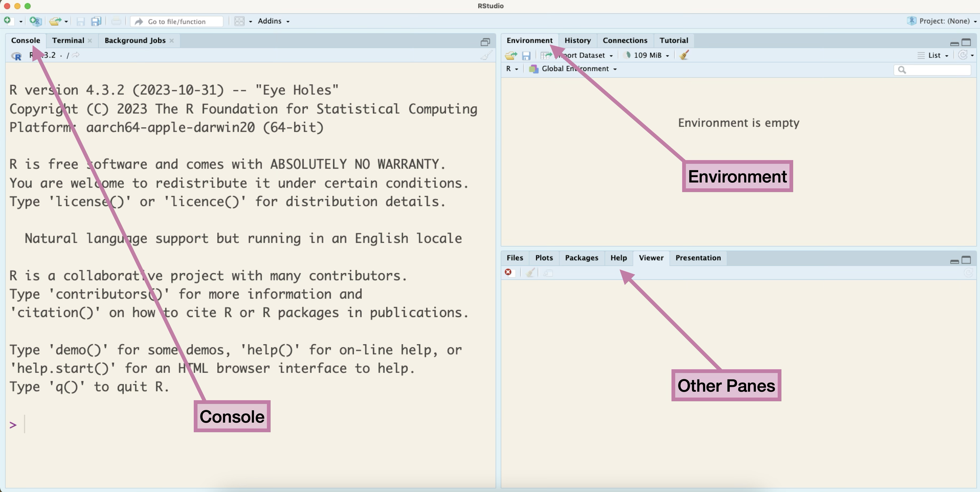Open the Addins dropdown
The height and width of the screenshot is (492, 980).
[x=272, y=21]
